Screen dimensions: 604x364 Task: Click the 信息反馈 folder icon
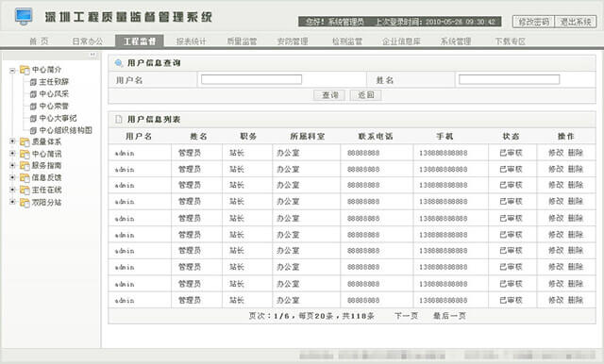coord(25,178)
